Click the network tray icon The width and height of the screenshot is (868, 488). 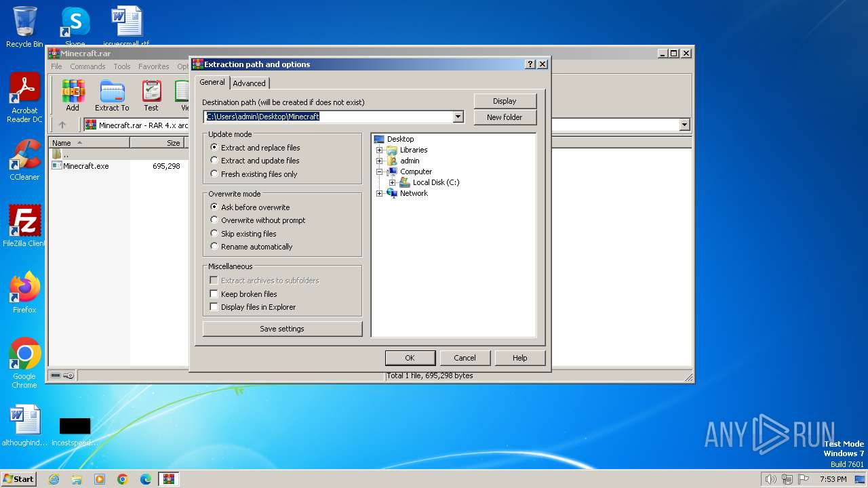787,479
